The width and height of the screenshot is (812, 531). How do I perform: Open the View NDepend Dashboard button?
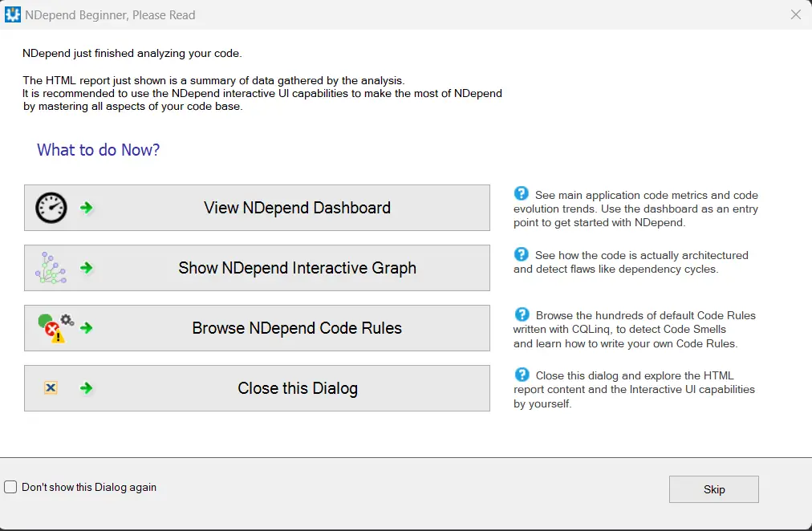click(257, 208)
